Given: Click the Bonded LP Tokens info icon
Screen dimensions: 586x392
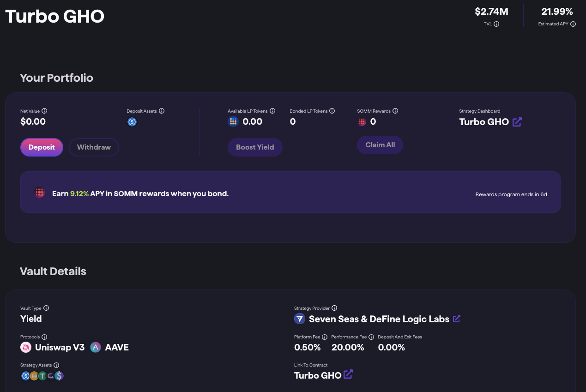Looking at the screenshot, I should [332, 111].
